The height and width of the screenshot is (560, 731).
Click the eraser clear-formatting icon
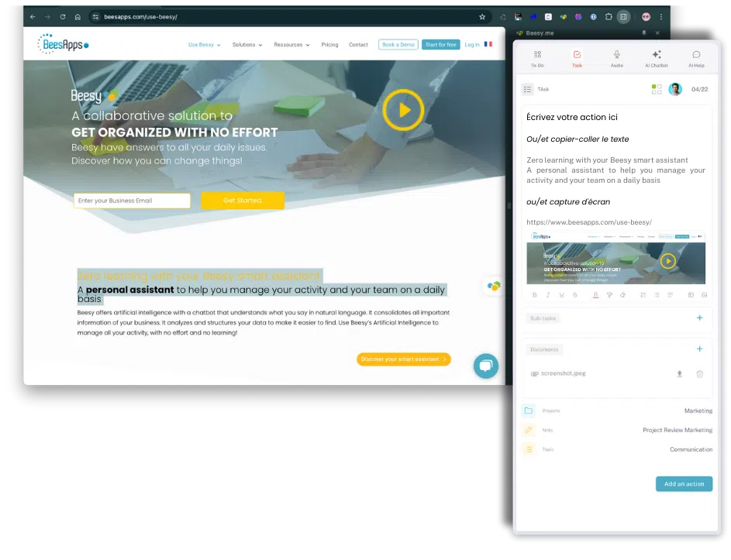point(622,295)
